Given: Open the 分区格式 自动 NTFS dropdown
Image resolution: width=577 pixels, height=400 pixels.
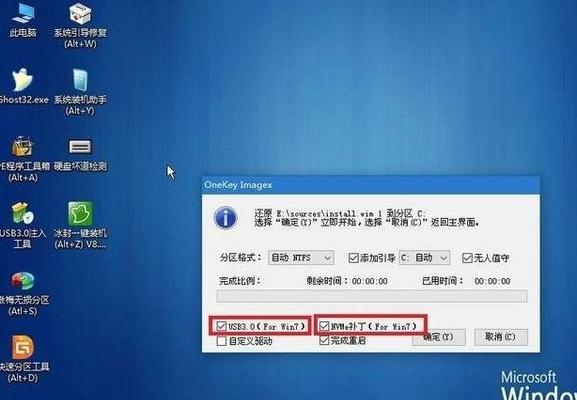Looking at the screenshot, I should tap(301, 258).
